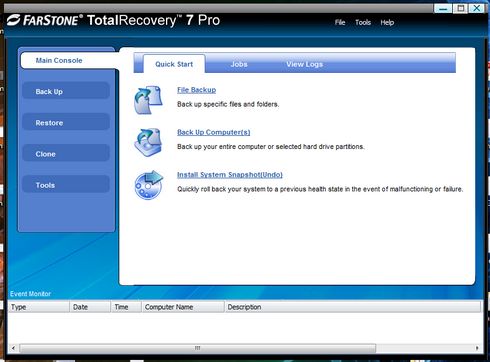The width and height of the screenshot is (490, 362).
Task: Select Main Console in the sidebar
Action: click(x=68, y=60)
